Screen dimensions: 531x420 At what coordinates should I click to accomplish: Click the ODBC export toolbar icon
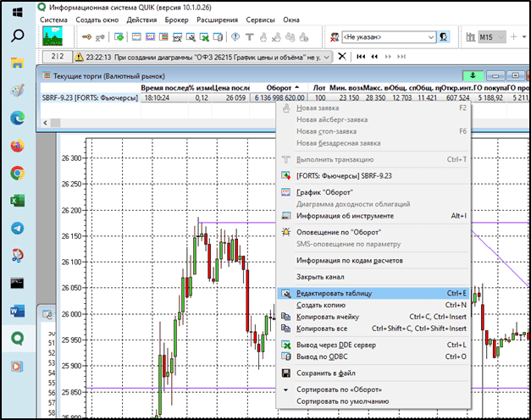(218, 37)
